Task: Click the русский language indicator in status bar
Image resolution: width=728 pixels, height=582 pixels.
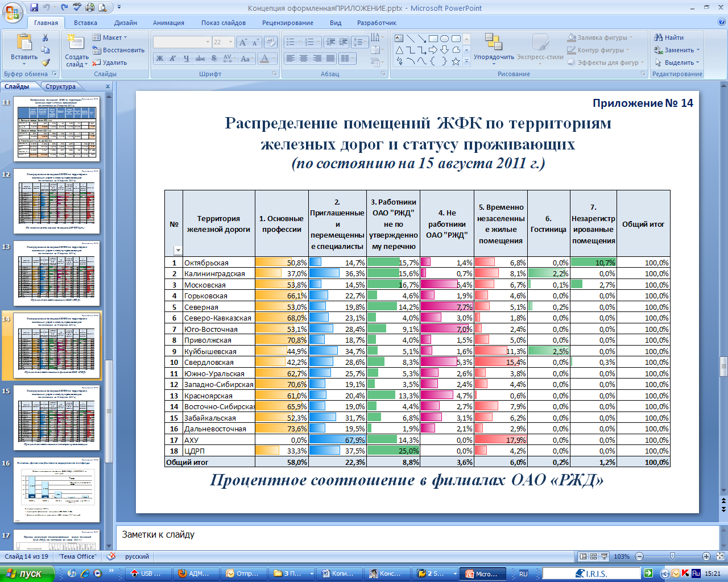Action: [137, 556]
